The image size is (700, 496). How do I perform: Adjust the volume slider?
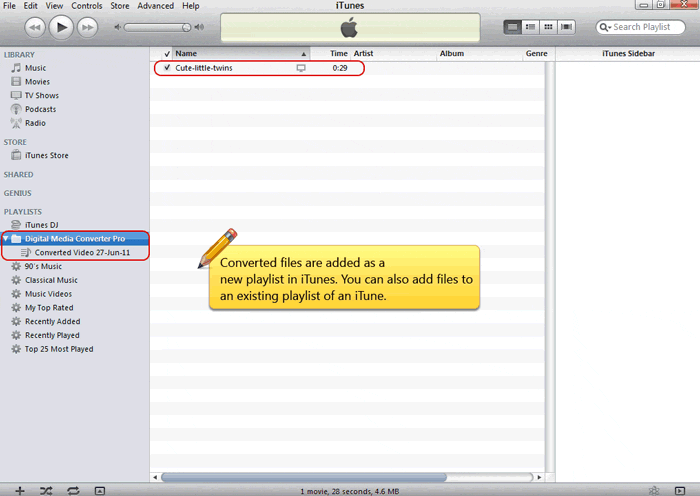(x=160, y=27)
